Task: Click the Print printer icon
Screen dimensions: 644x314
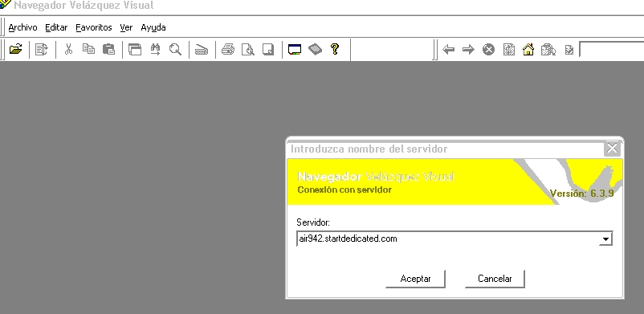Action: (228, 49)
